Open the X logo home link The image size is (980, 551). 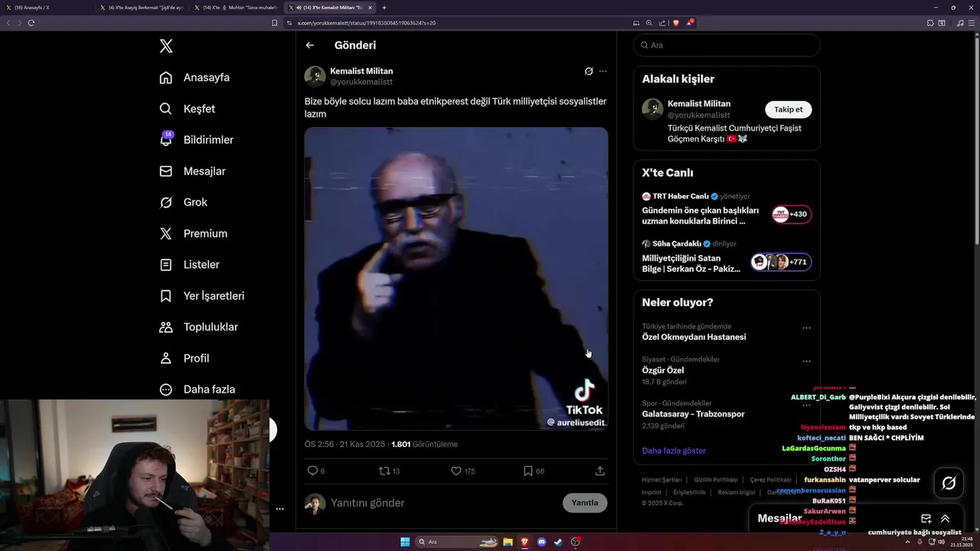pyautogui.click(x=166, y=46)
